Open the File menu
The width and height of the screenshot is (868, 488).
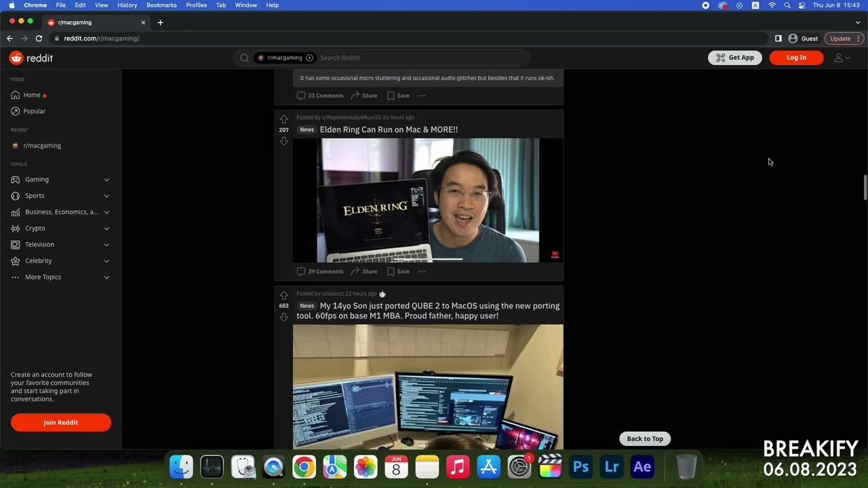coord(61,5)
